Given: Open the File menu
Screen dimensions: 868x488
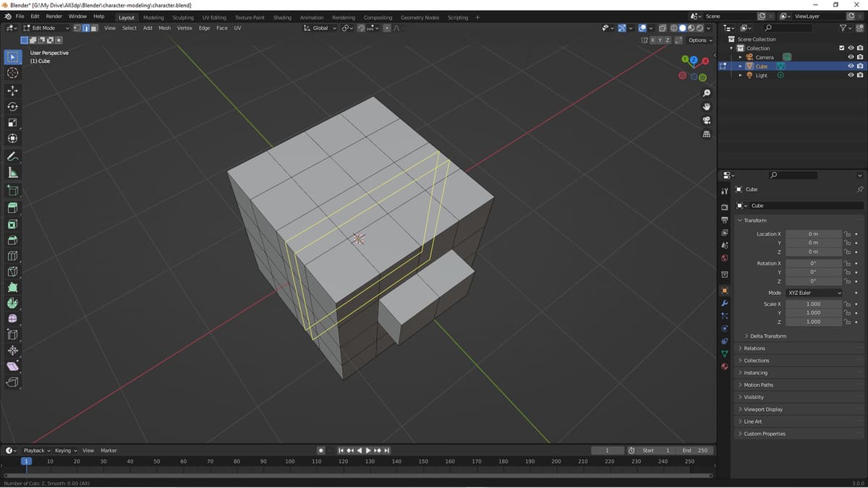Looking at the screenshot, I should 20,16.
